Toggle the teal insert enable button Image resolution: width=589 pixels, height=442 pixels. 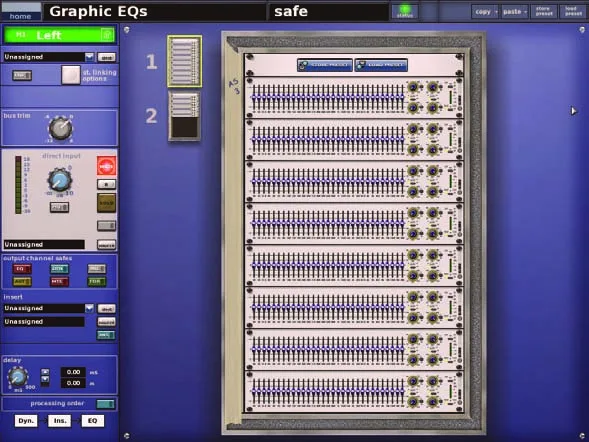[x=106, y=335]
